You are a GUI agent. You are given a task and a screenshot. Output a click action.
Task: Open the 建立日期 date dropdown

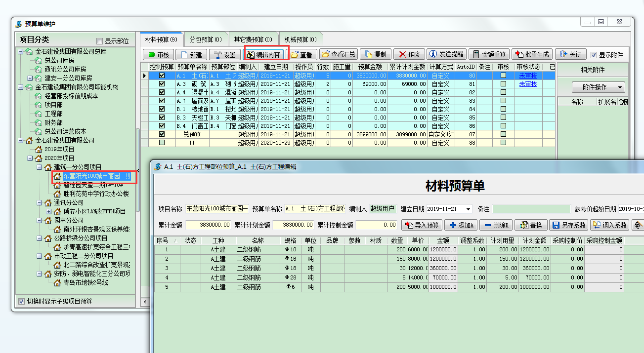pyautogui.click(x=468, y=209)
